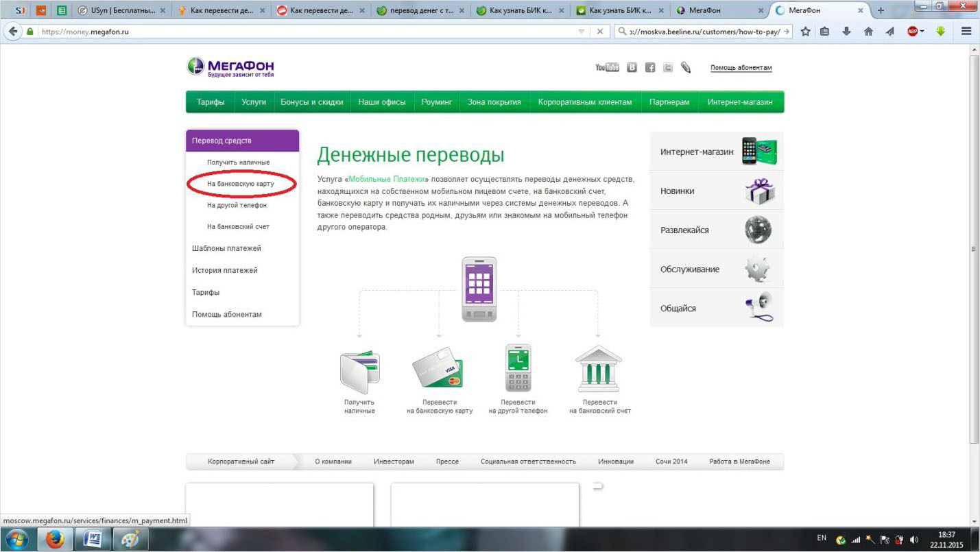980x552 pixels.
Task: Click the 'Развлекайся' disco ball banner
Action: pyautogui.click(x=717, y=230)
